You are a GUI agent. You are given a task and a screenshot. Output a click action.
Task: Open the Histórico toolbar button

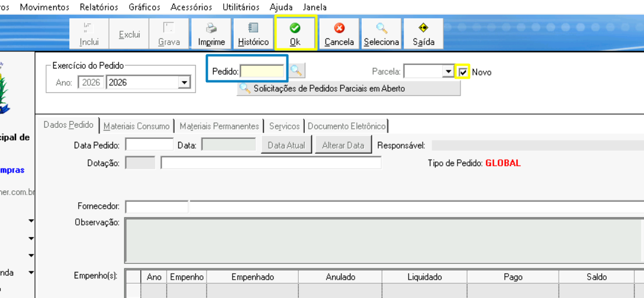pyautogui.click(x=253, y=28)
